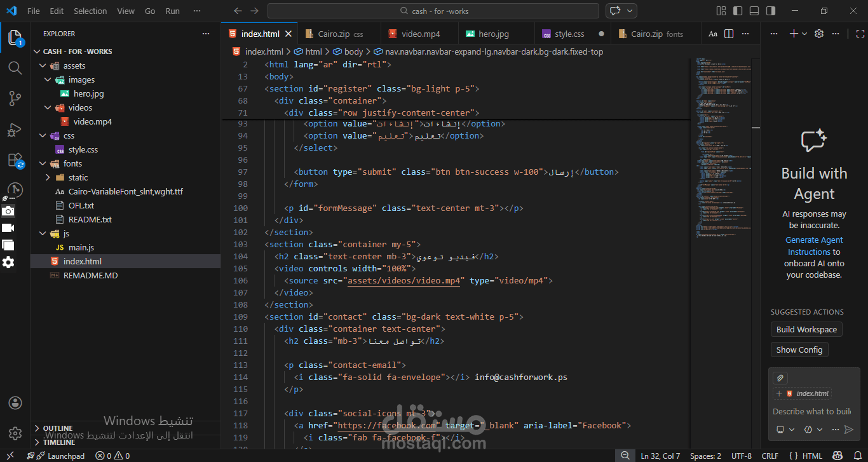Send the chat message with the arrow icon
The height and width of the screenshot is (462, 868).
[849, 430]
